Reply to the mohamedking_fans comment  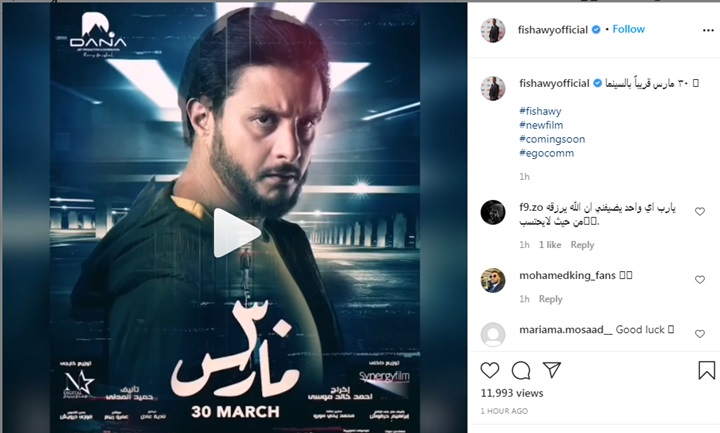click(550, 299)
